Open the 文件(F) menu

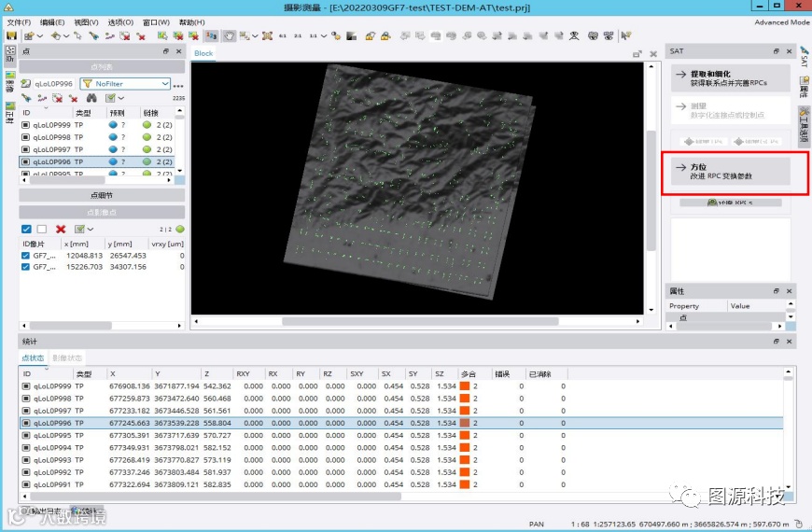[x=19, y=21]
